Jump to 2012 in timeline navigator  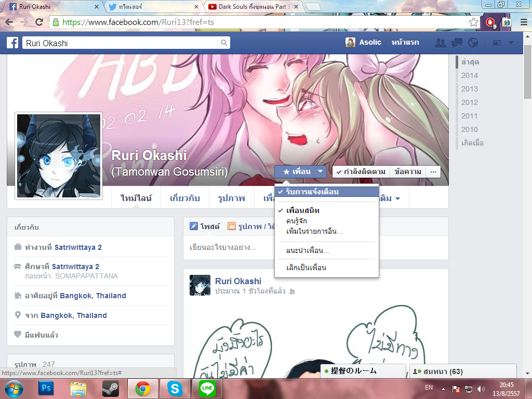[469, 102]
